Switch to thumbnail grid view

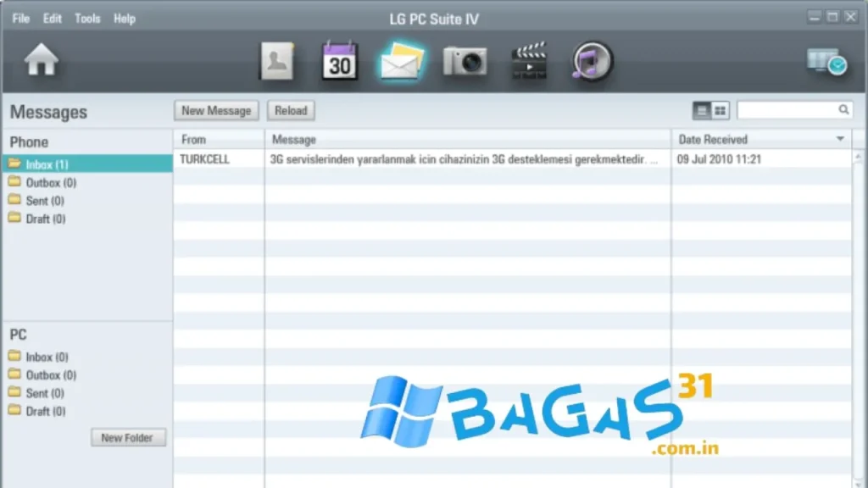[x=721, y=110]
